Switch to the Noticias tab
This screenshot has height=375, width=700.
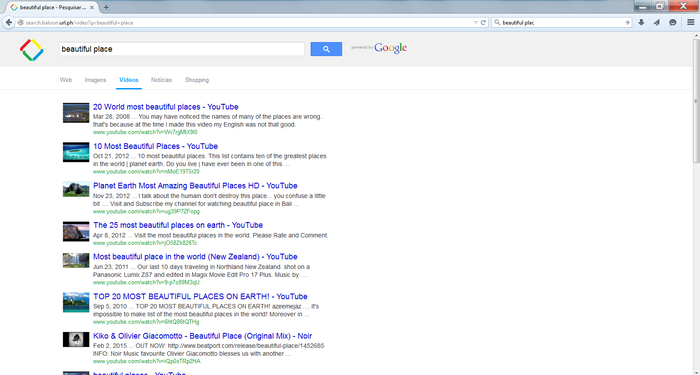[x=161, y=80]
